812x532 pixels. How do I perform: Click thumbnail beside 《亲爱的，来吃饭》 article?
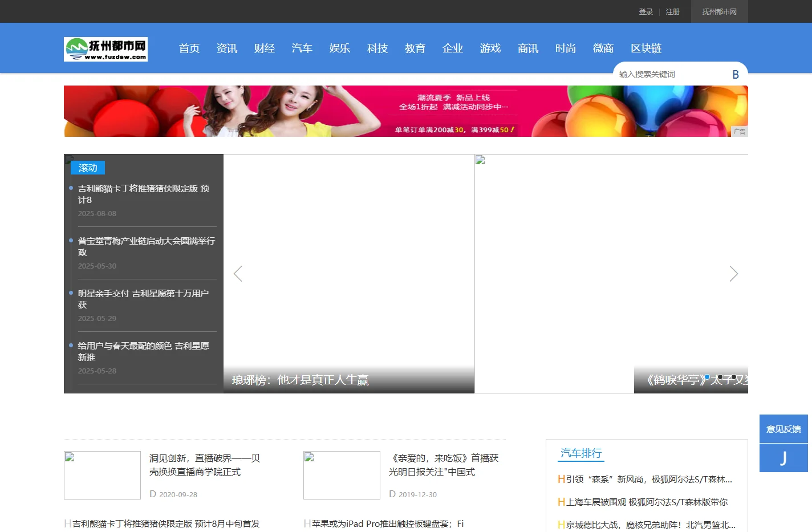342,475
